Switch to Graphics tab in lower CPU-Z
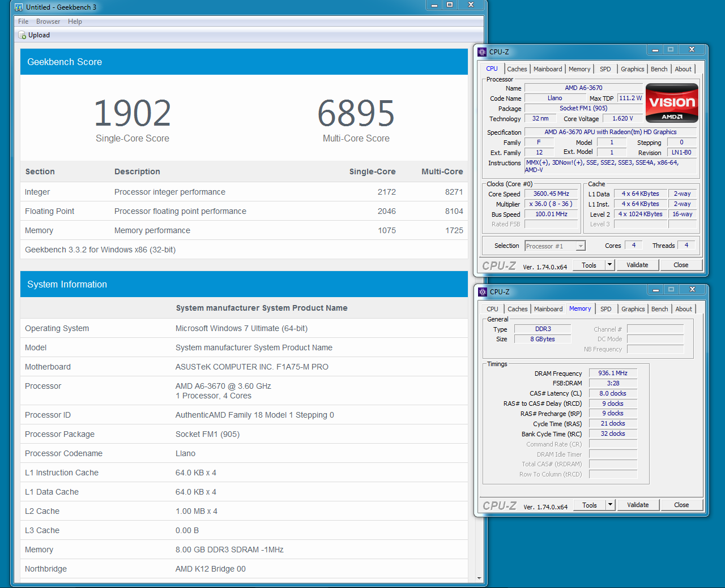Screen dimensions: 725x588 [633, 309]
